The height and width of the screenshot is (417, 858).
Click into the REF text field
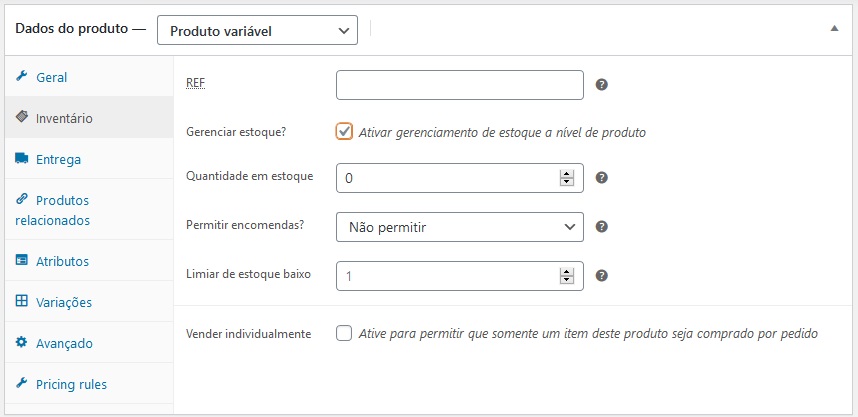(460, 85)
